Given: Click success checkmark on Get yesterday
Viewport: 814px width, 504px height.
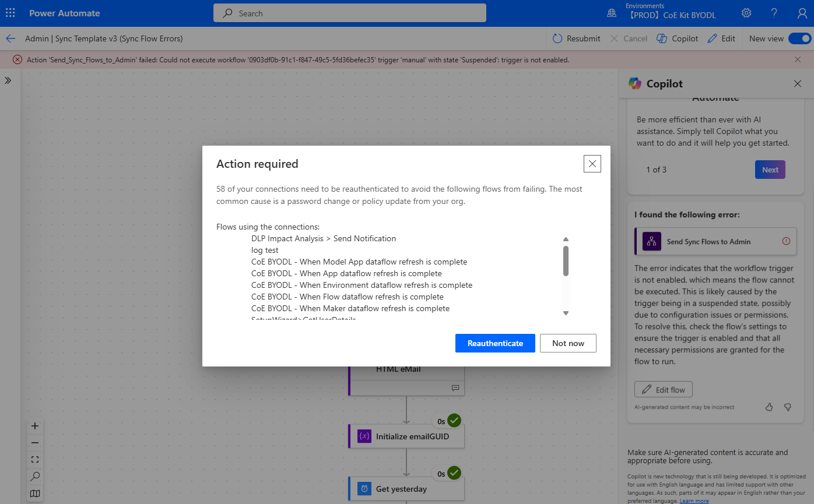Looking at the screenshot, I should [454, 473].
